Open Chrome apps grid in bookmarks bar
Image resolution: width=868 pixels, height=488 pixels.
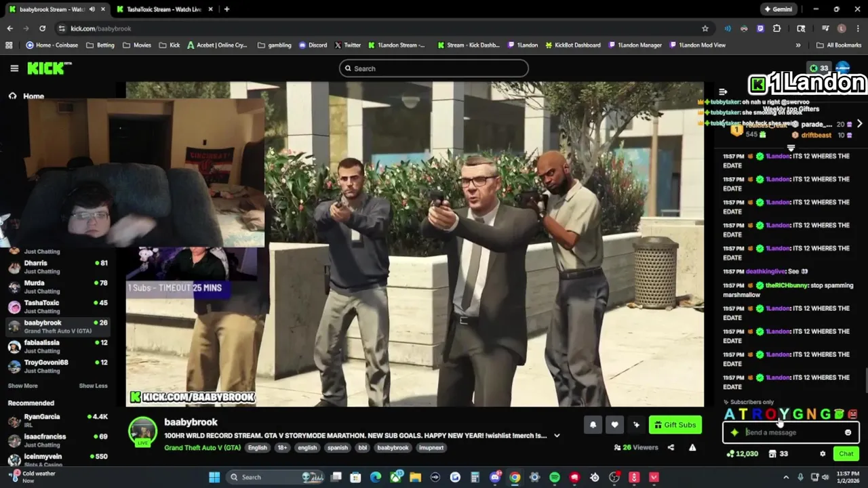9,45
